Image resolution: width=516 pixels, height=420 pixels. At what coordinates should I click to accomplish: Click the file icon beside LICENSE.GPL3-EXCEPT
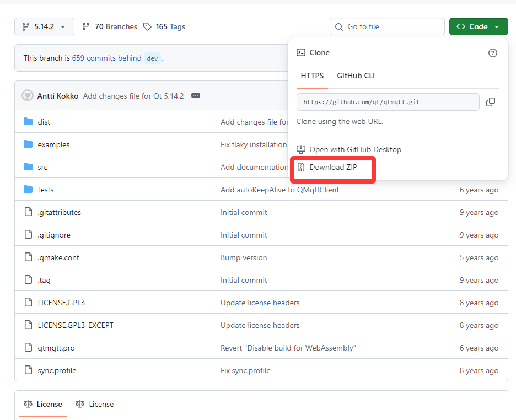[x=29, y=325]
